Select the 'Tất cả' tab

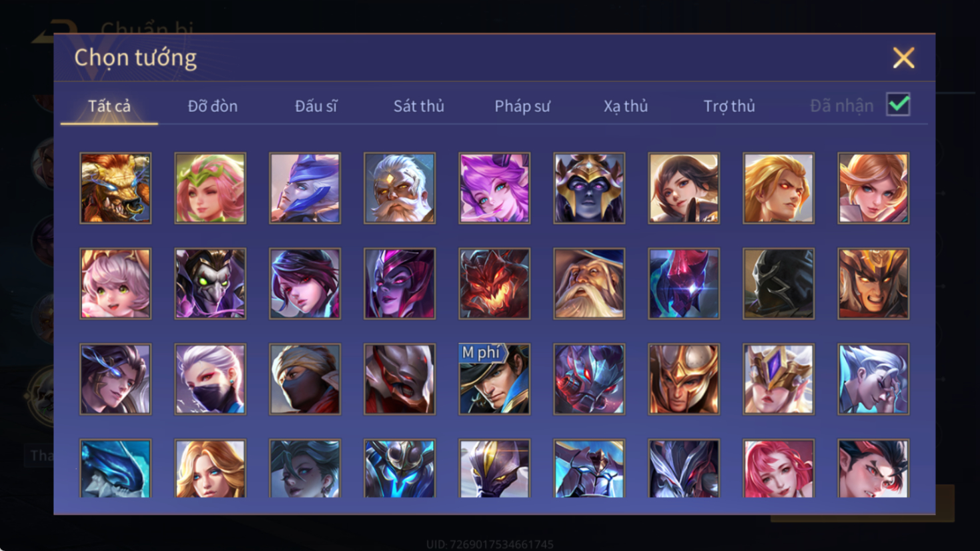tap(109, 106)
